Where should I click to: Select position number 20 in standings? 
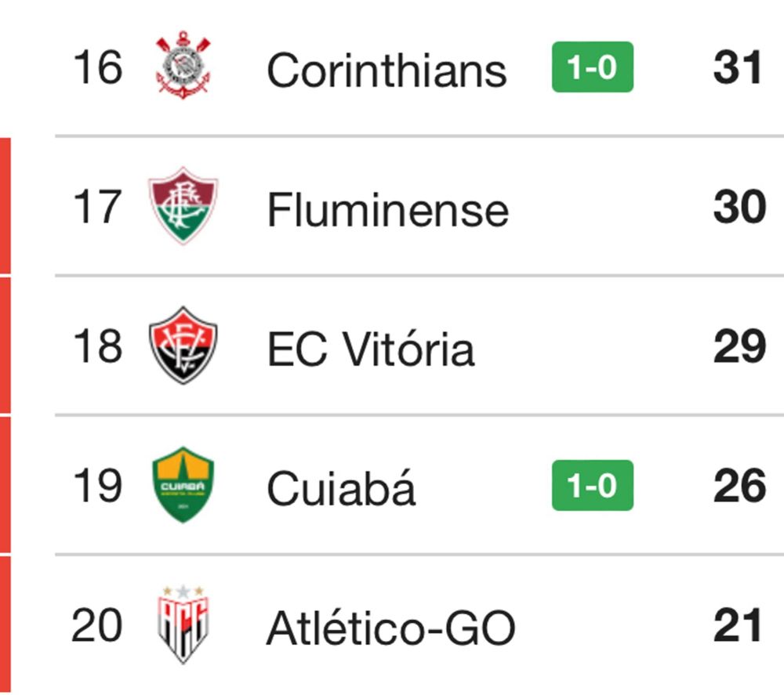click(97, 625)
